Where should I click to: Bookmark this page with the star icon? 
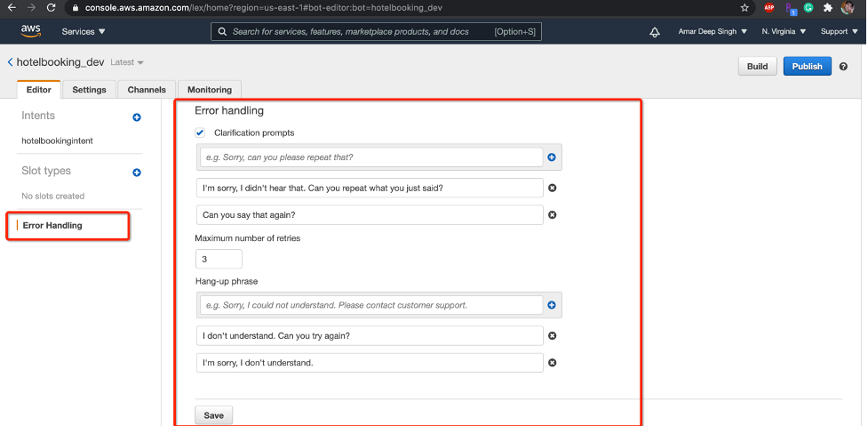pos(745,7)
